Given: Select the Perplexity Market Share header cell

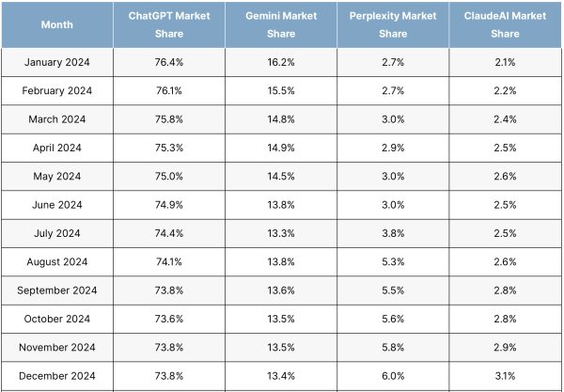Looking at the screenshot, I should 393,24.
